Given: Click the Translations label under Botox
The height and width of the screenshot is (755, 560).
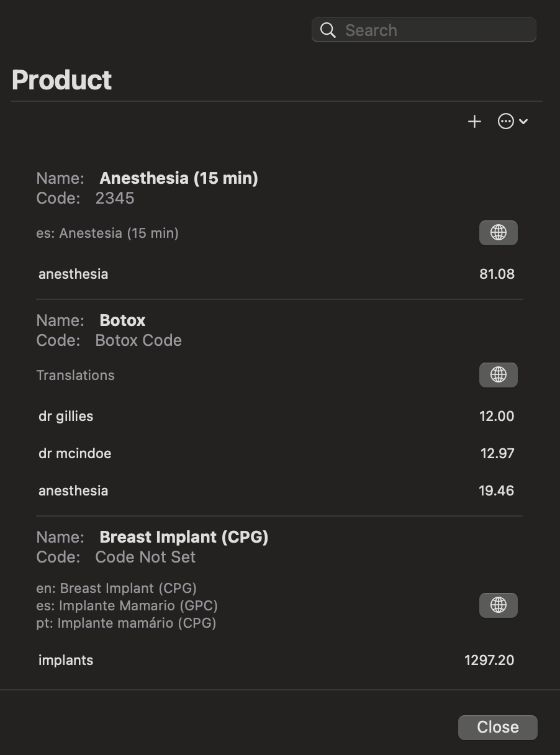Looking at the screenshot, I should coord(75,375).
